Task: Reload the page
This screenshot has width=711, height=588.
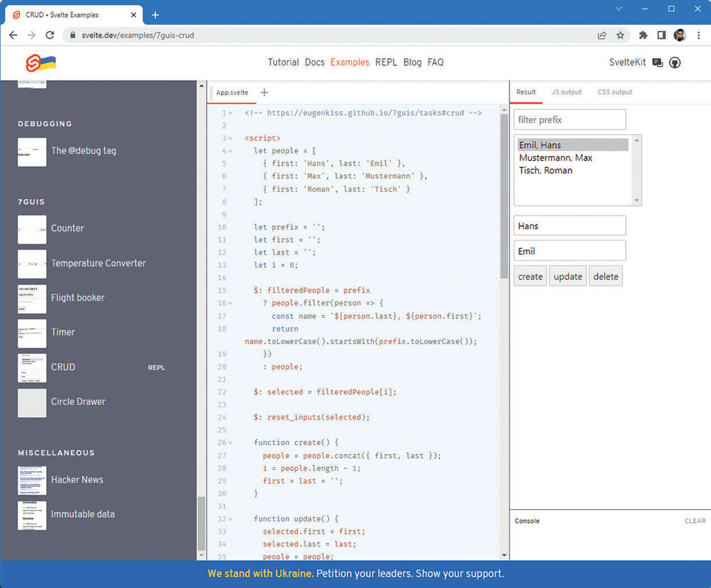Action: coord(50,35)
